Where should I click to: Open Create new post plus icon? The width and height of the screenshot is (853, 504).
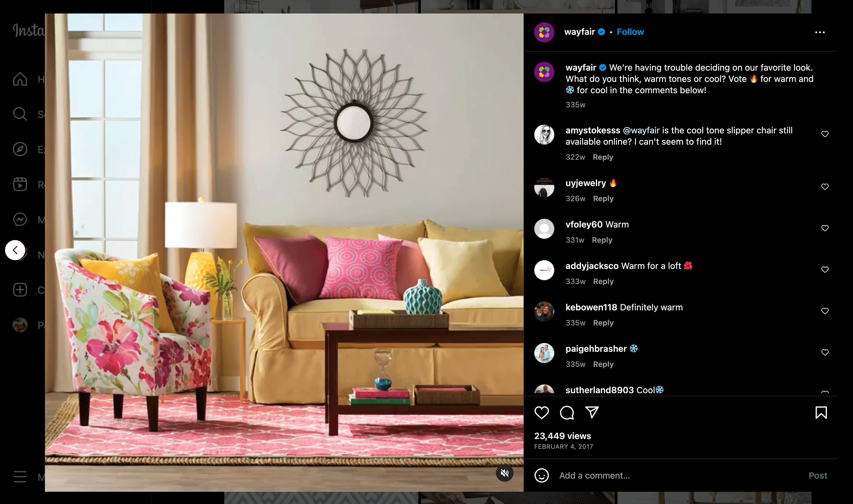tap(20, 290)
